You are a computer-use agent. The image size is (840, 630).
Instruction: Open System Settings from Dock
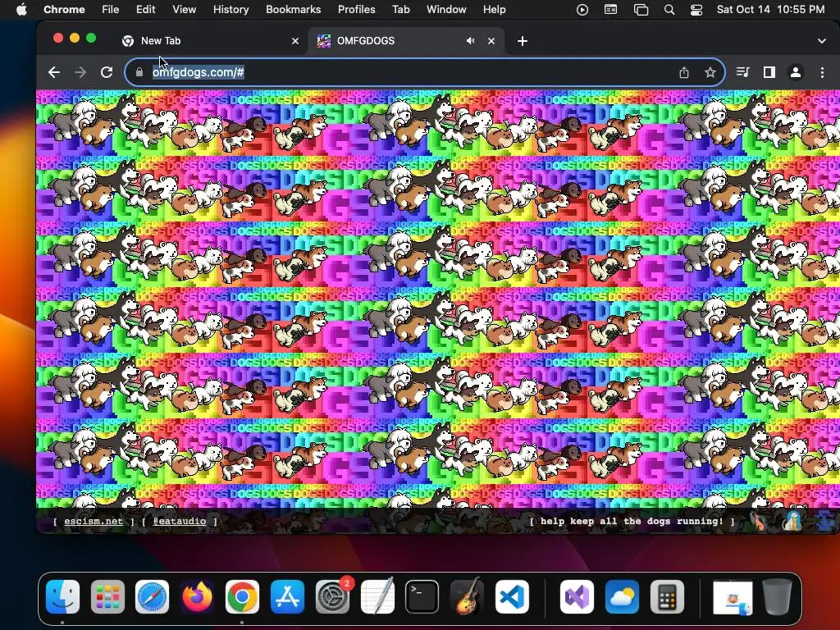point(333,597)
